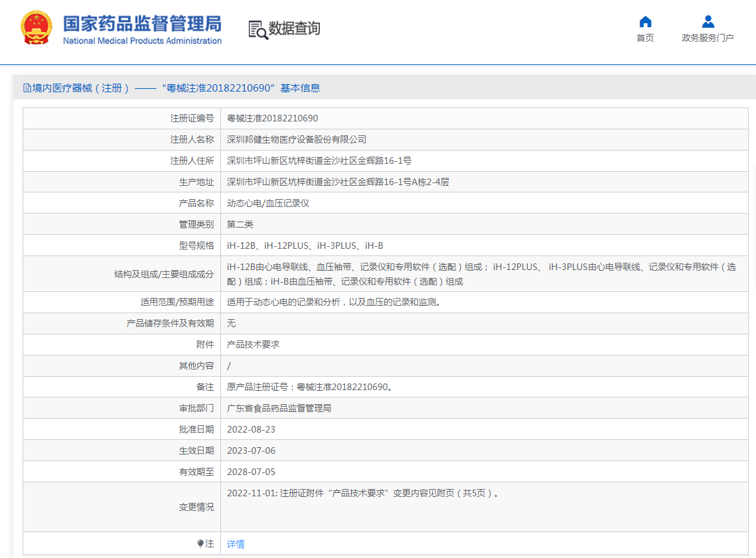Click the 2022-11-01 change record text
Image resolution: width=756 pixels, height=558 pixels.
pos(363,493)
